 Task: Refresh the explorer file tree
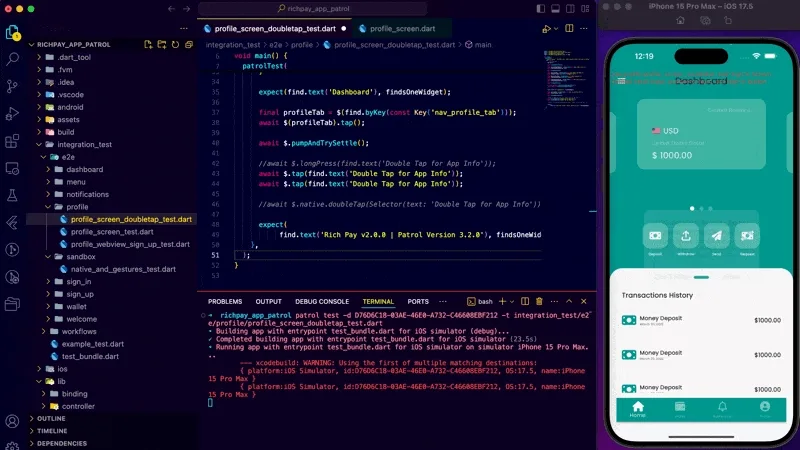coord(174,44)
